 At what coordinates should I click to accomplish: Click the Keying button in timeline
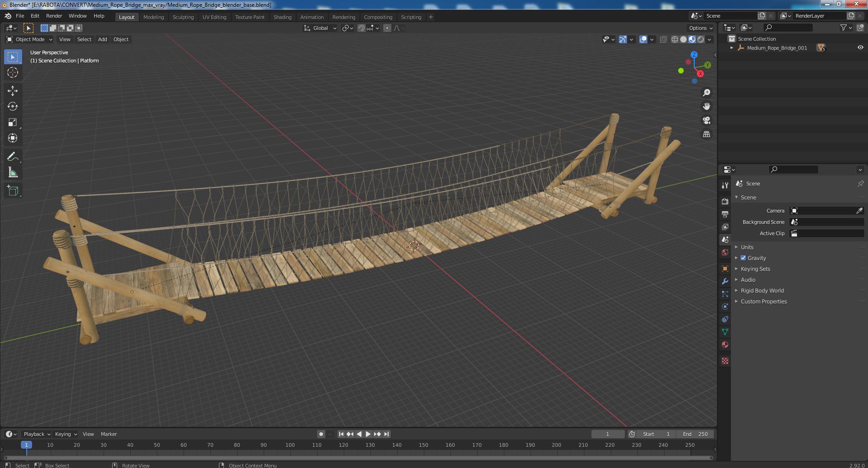(x=66, y=434)
